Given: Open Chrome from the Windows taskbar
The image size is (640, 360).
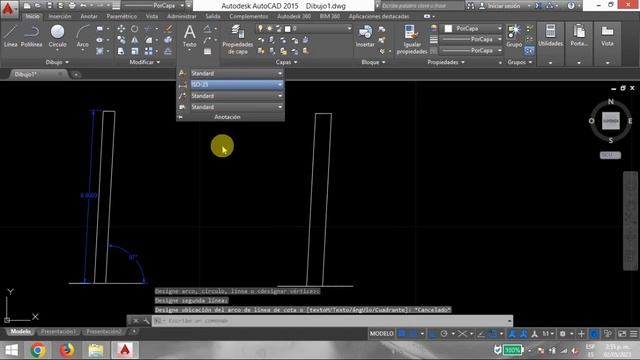Looking at the screenshot, I should [38, 350].
